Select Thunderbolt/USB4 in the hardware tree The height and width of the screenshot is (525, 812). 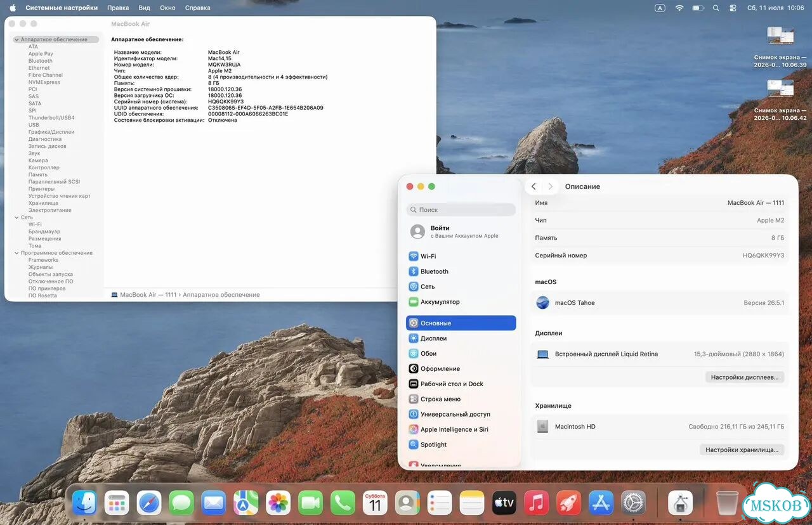51,117
